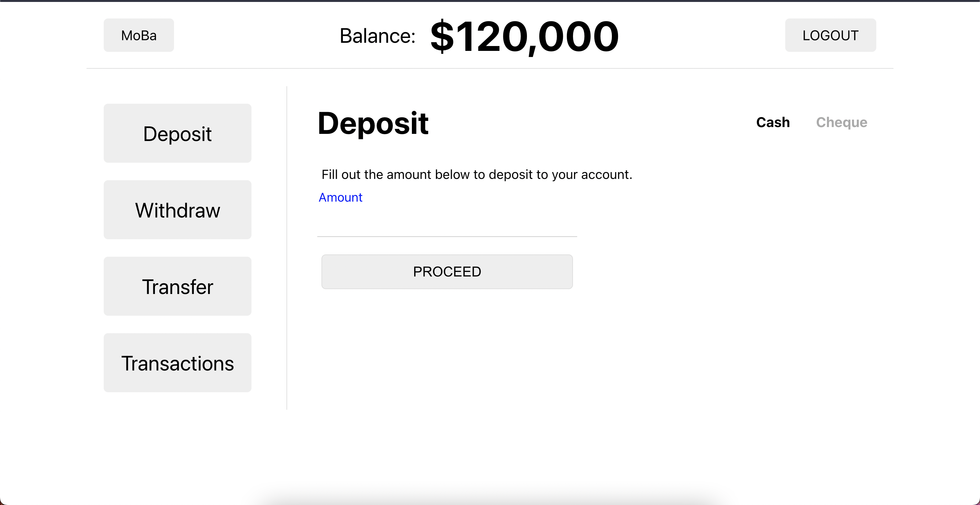Select the Withdraw sidebar button
This screenshot has width=980, height=505.
coord(177,210)
